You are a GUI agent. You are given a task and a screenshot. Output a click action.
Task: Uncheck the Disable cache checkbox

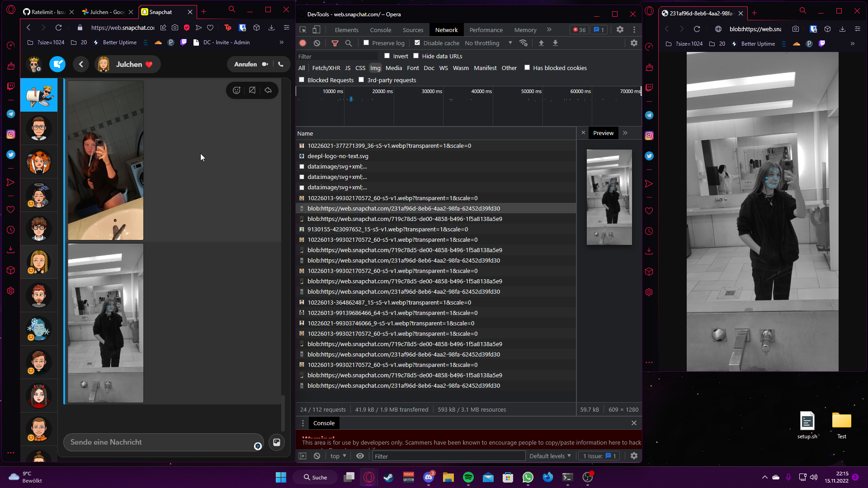pos(417,43)
